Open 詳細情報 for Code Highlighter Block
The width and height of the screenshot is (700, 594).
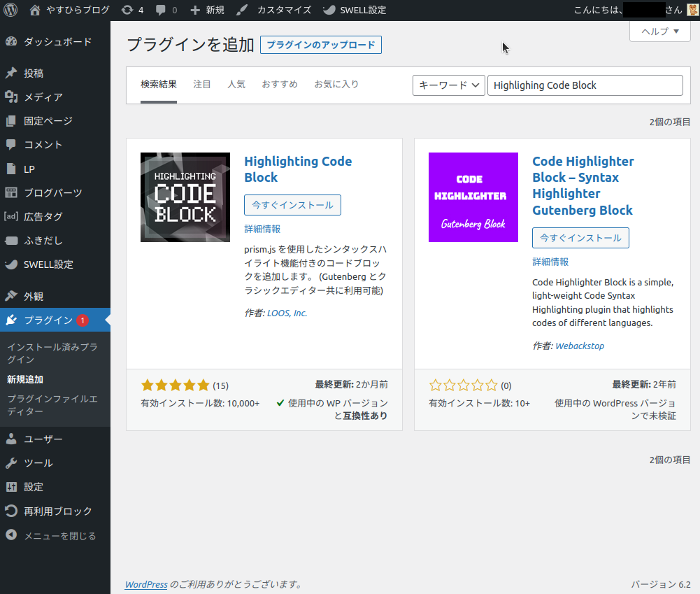[x=550, y=262]
